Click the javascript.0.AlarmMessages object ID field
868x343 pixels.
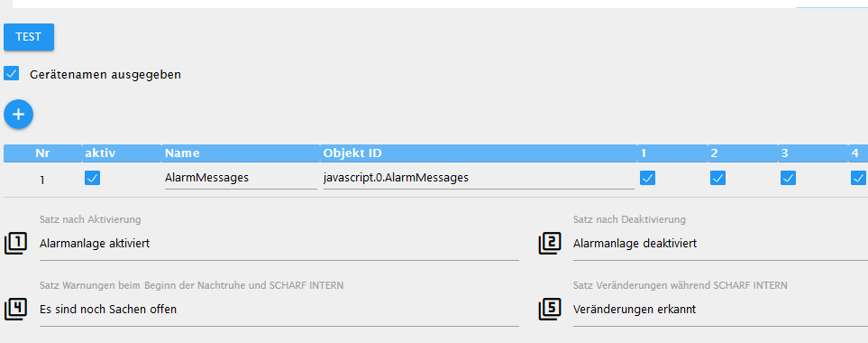coord(479,178)
